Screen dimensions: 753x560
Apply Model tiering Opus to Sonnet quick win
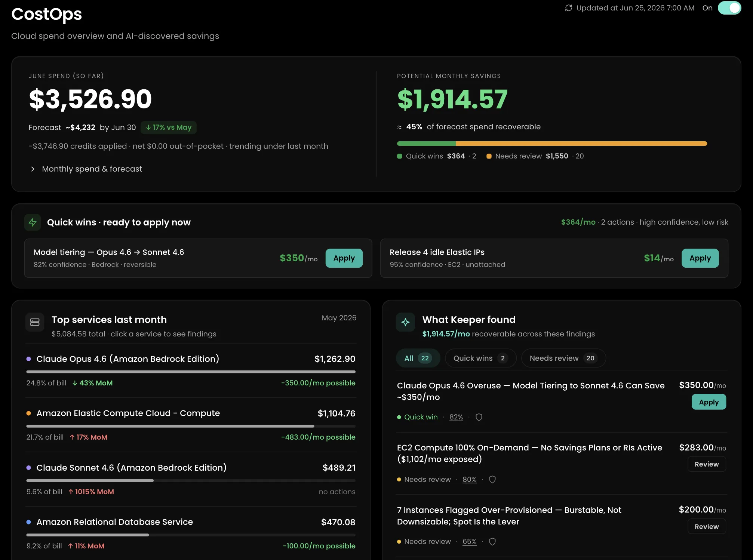pos(344,258)
